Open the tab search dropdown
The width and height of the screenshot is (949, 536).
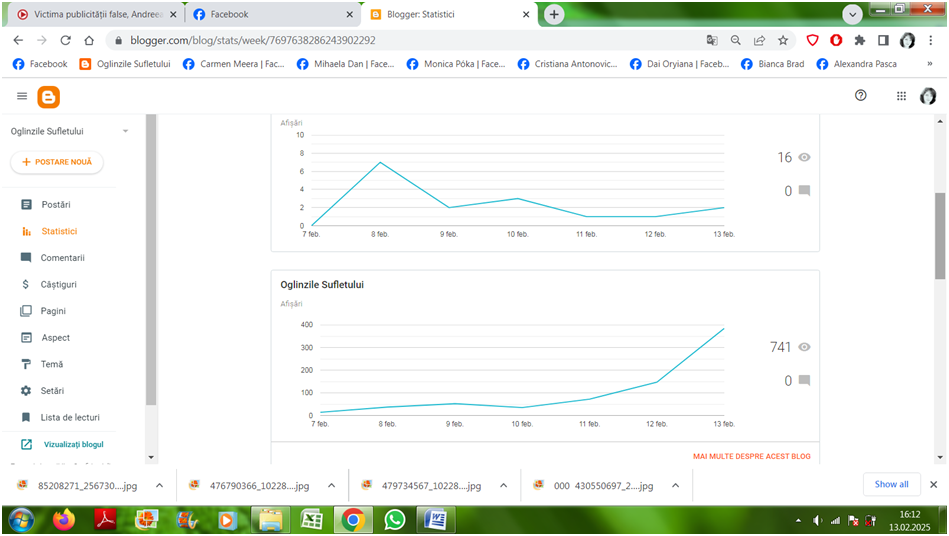tap(852, 15)
